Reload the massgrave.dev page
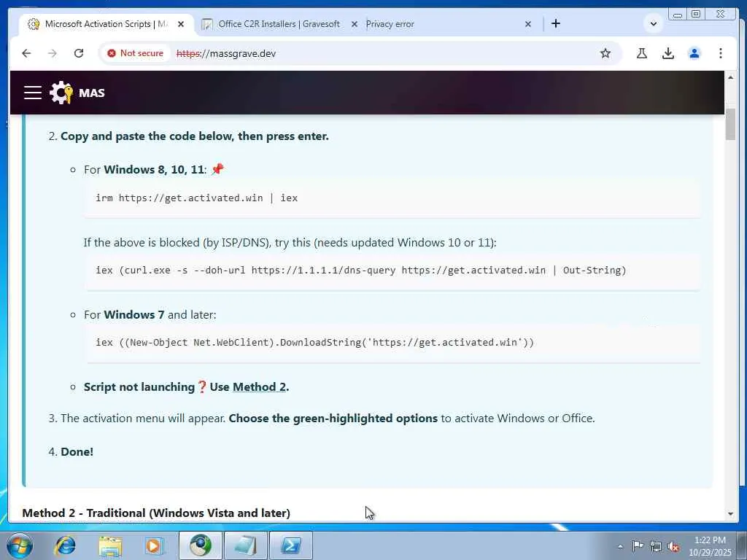This screenshot has width=747, height=560. 79,53
